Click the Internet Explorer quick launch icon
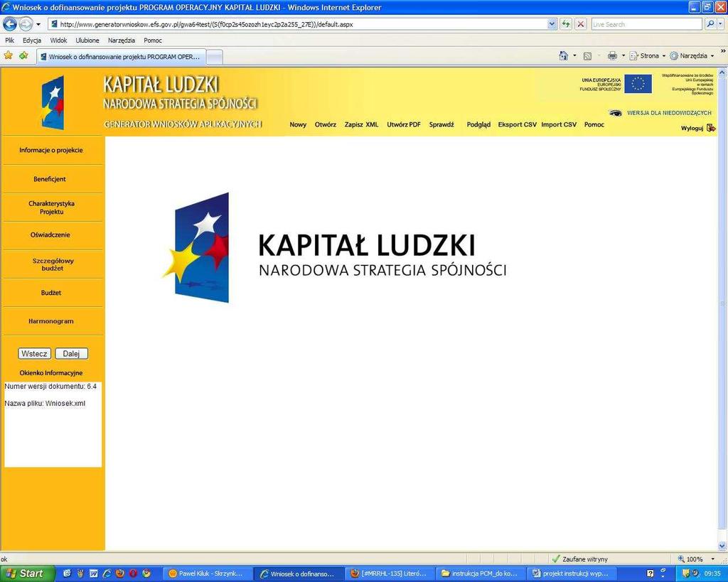This screenshot has width=728, height=582. click(x=107, y=573)
